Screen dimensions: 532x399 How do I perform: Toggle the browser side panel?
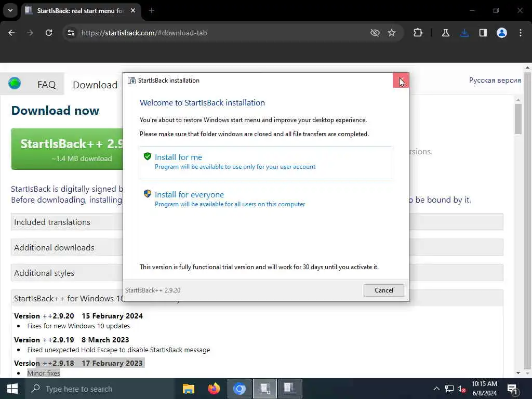(483, 33)
